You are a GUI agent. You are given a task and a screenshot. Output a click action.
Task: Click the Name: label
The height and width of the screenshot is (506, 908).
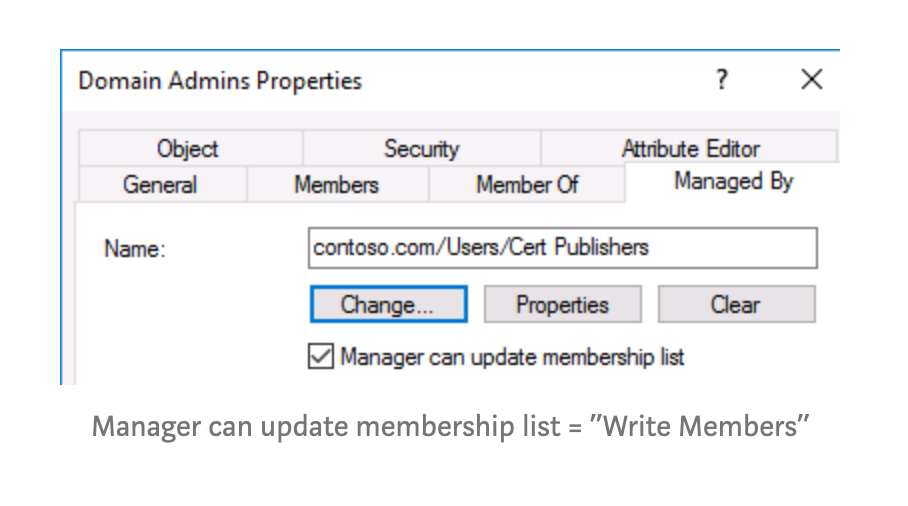(135, 249)
